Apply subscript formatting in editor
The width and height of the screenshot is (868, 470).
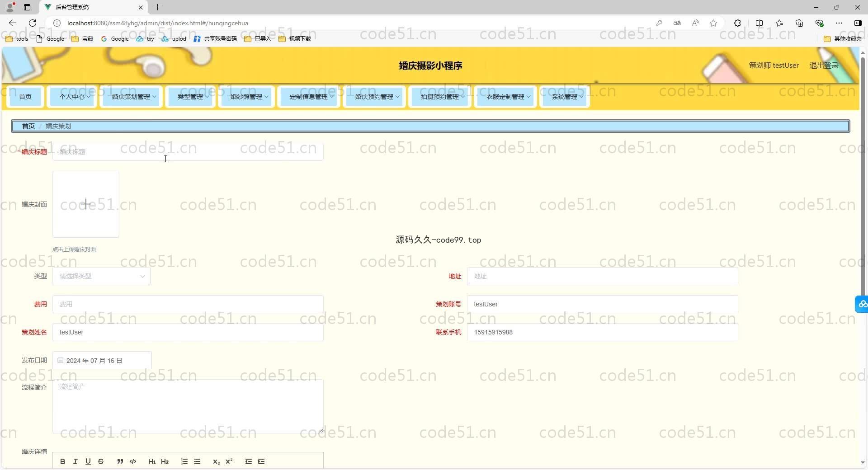(x=216, y=461)
